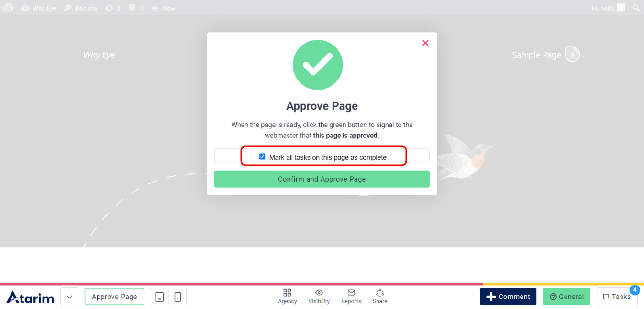Add a new Comment
The width and height of the screenshot is (644, 309).
click(x=508, y=297)
